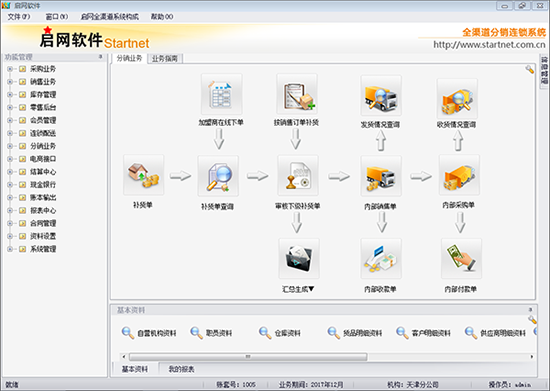Expand the 库存管理 tree node
The image size is (550, 391).
10,95
